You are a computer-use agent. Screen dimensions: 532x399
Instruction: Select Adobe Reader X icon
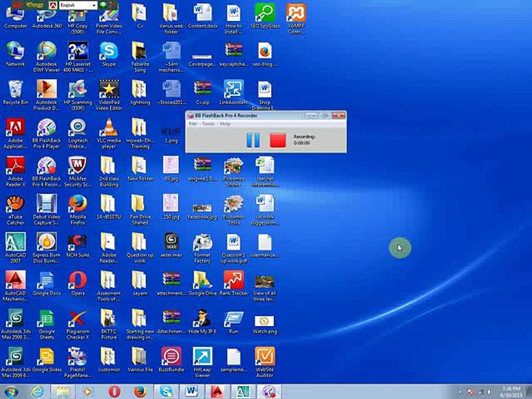tap(16, 172)
